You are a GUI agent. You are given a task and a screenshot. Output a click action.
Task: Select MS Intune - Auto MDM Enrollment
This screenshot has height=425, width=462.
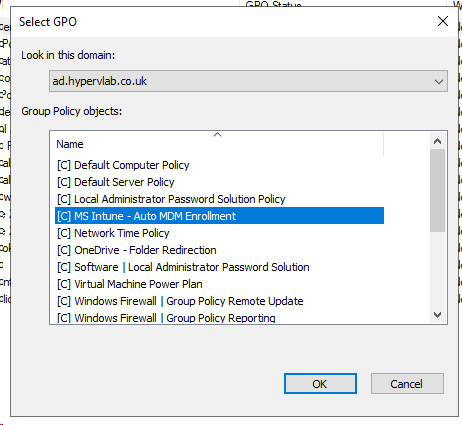(219, 216)
